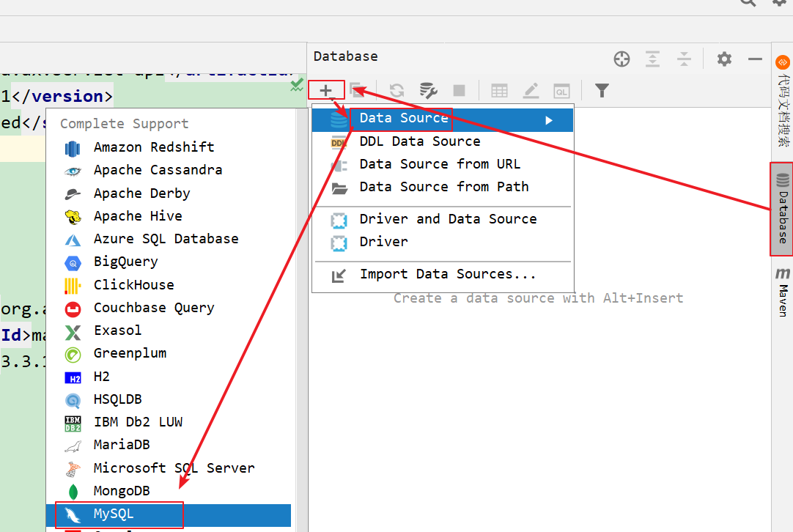
Task: Open Database panel gear settings
Action: pyautogui.click(x=724, y=59)
